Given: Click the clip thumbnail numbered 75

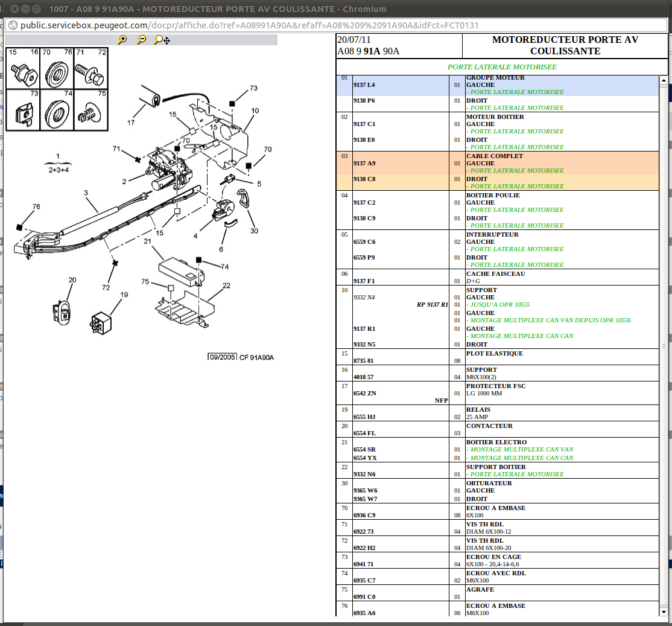Looking at the screenshot, I should coord(91,110).
